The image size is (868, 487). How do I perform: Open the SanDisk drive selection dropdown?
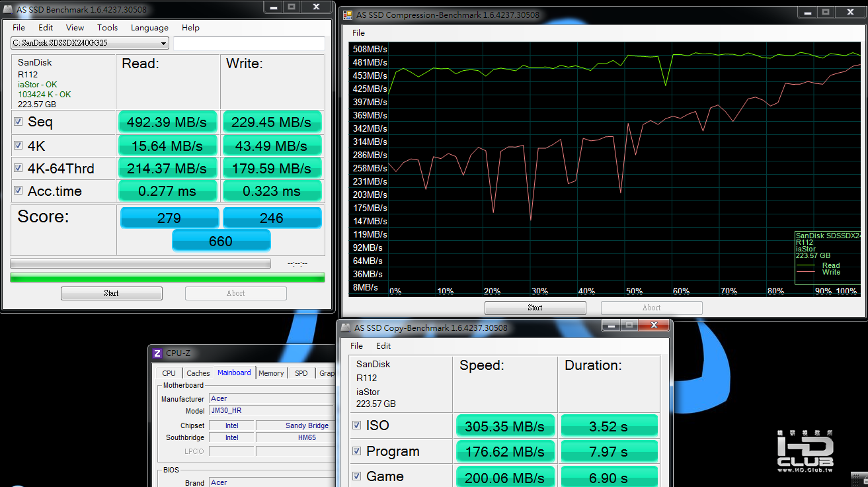click(x=90, y=43)
